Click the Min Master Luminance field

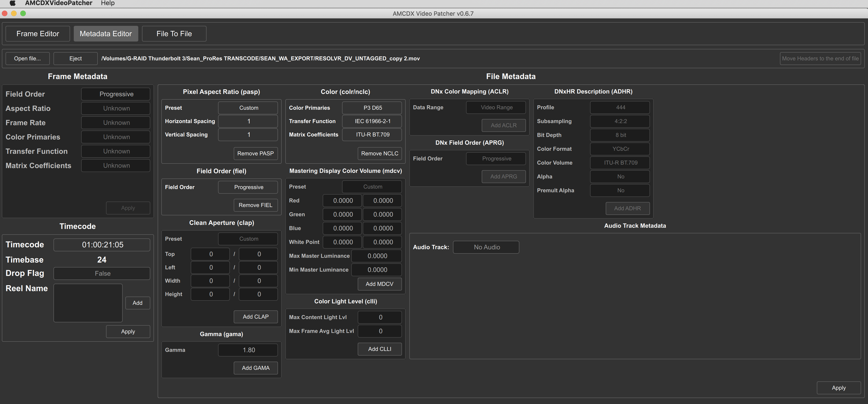tap(377, 270)
